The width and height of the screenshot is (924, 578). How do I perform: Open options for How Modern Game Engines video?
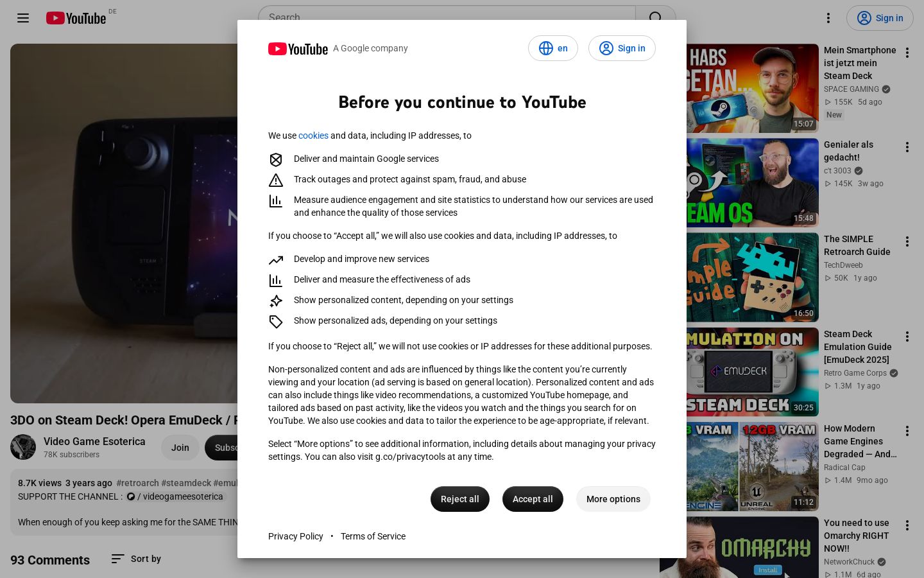click(907, 431)
